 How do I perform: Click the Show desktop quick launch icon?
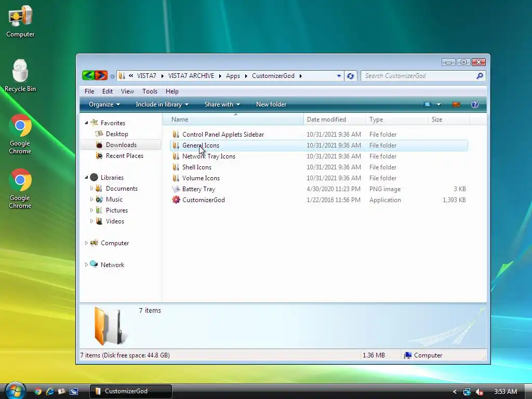(x=74, y=391)
